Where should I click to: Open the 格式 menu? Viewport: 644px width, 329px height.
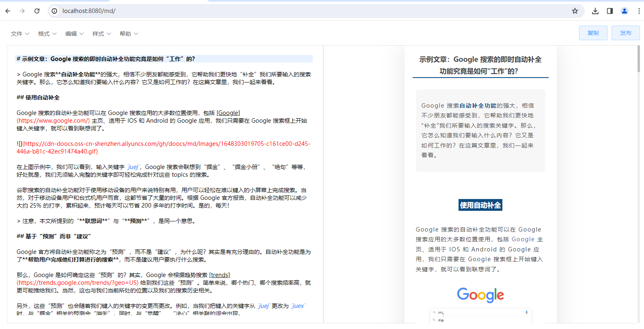click(x=47, y=34)
